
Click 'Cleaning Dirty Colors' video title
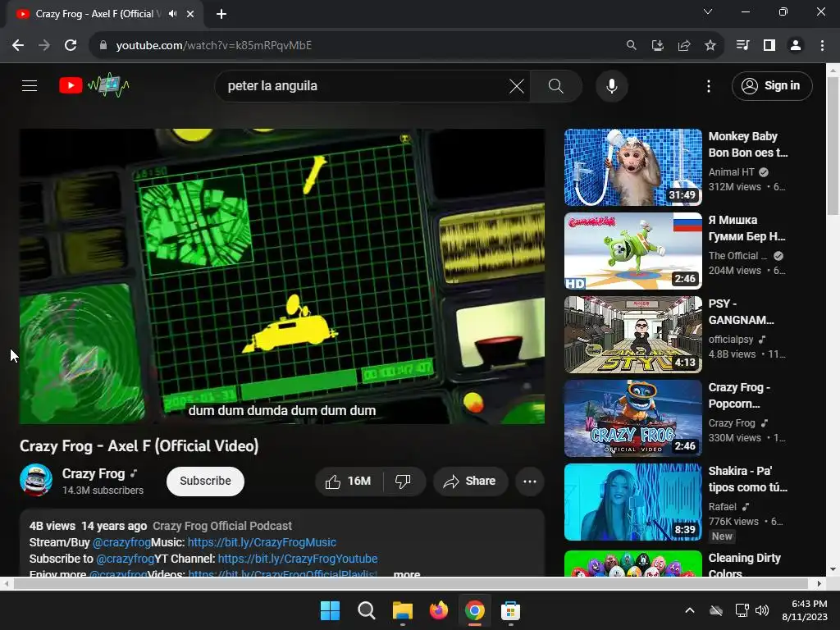click(x=745, y=566)
